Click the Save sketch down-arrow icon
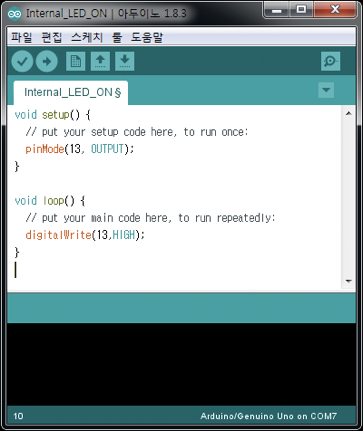 pos(125,61)
